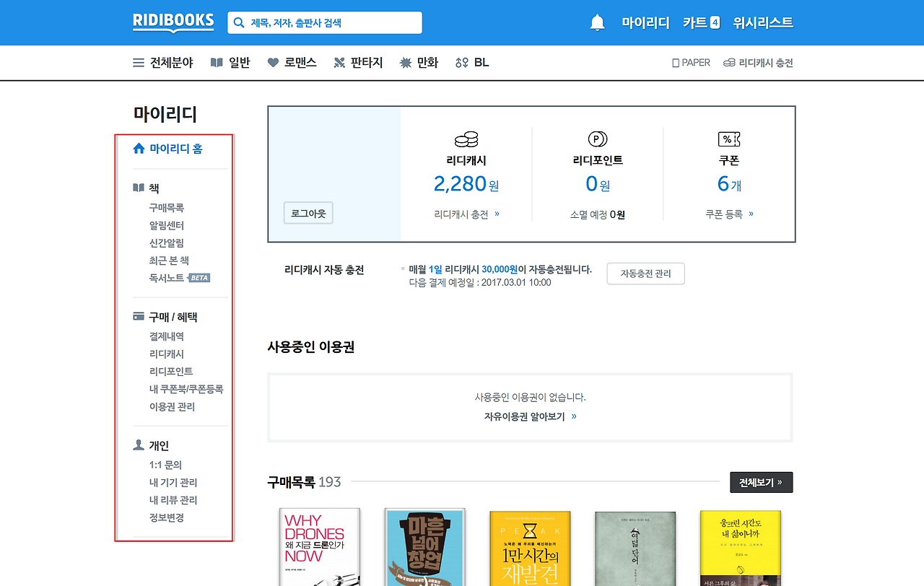Click the 쿠폰 ticket icon
The height and width of the screenshot is (586, 924).
[729, 139]
